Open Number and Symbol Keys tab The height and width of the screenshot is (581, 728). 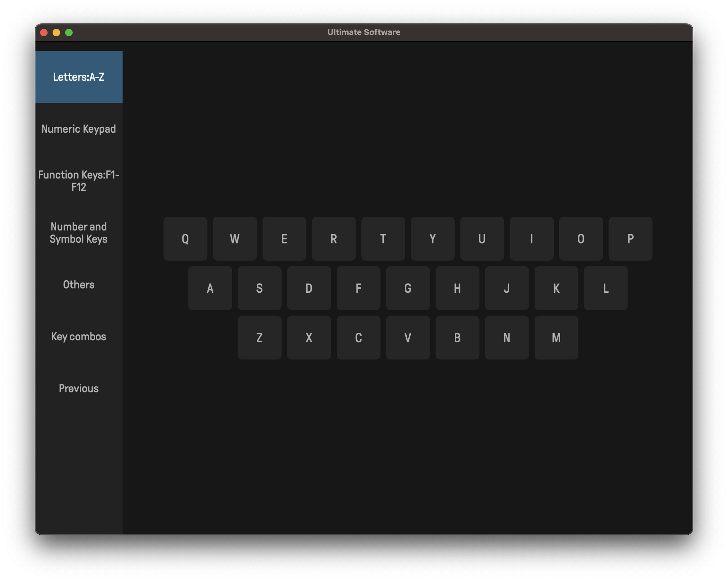[x=79, y=233]
